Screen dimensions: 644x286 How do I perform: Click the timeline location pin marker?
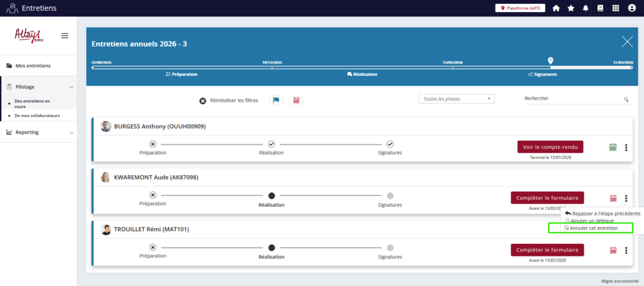pos(551,60)
